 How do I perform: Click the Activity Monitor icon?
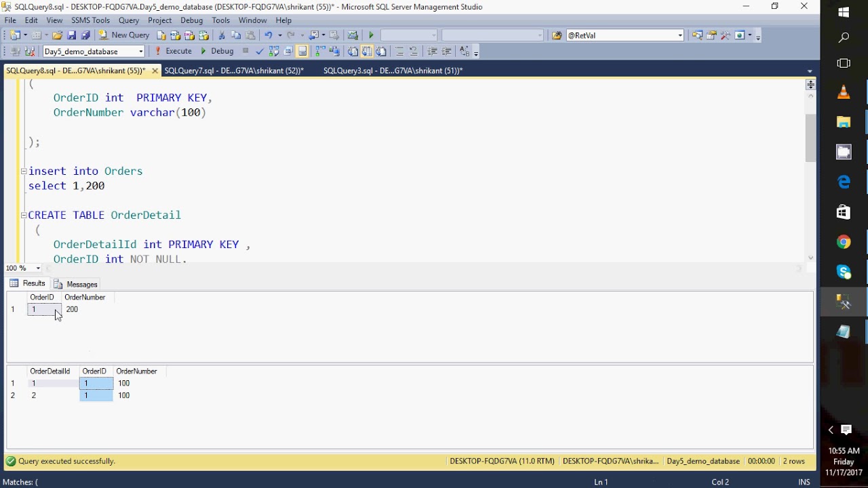[x=353, y=35]
